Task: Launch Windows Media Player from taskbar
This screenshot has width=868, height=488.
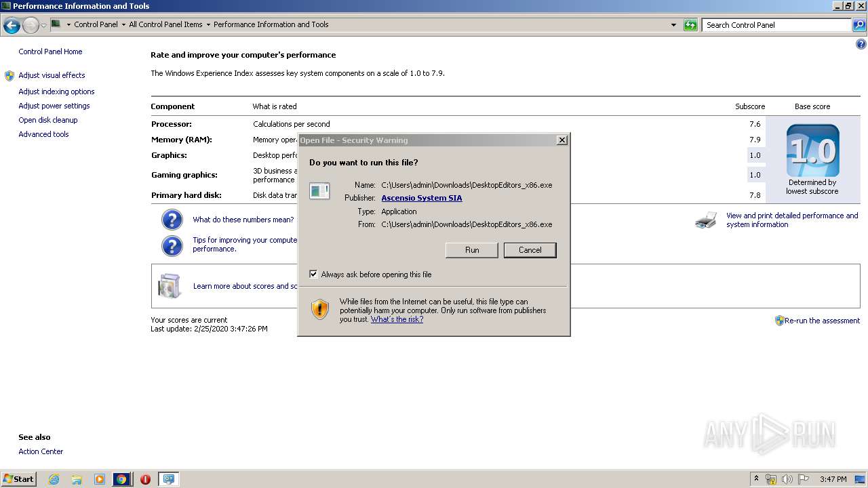Action: pos(100,479)
